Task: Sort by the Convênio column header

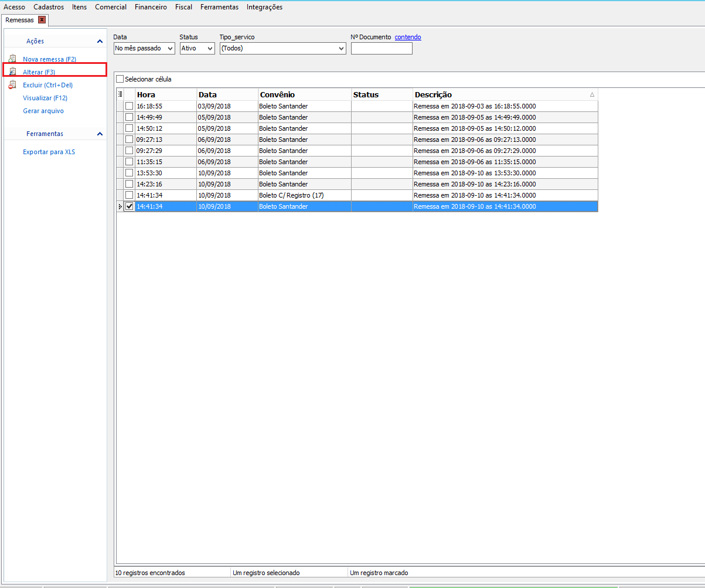Action: pyautogui.click(x=305, y=94)
